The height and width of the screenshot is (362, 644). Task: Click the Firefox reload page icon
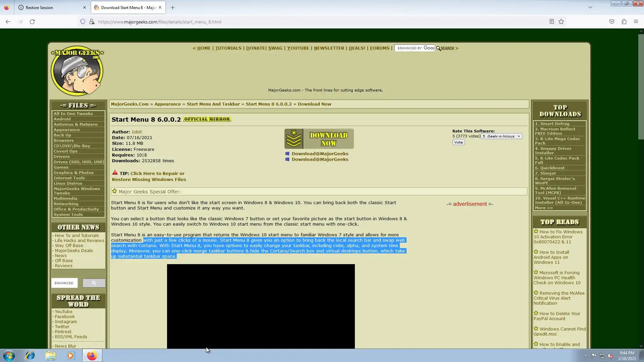(32, 22)
